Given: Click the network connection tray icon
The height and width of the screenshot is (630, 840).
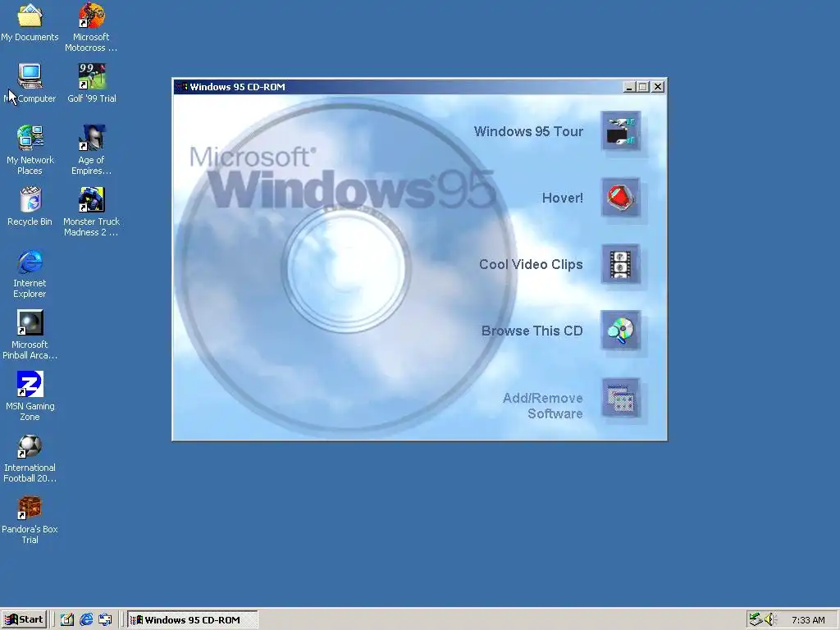Looking at the screenshot, I should pos(756,620).
